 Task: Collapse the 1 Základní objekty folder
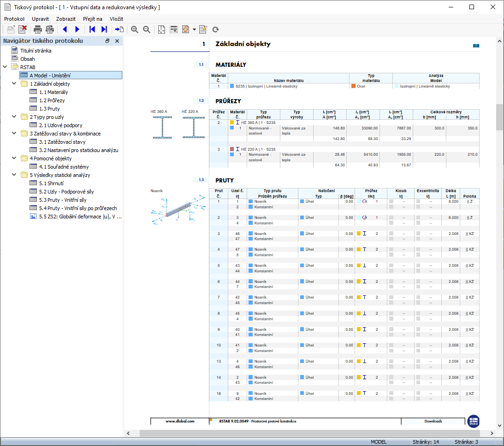(x=14, y=83)
